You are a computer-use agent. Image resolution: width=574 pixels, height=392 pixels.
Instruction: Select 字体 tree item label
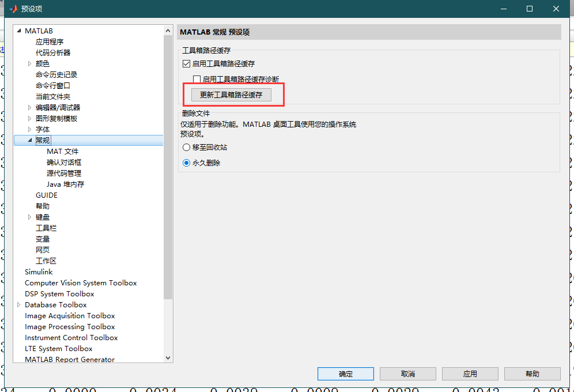point(43,130)
